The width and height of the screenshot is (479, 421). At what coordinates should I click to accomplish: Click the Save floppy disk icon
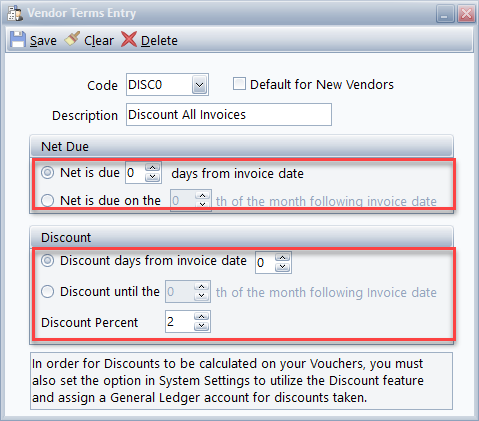18,40
